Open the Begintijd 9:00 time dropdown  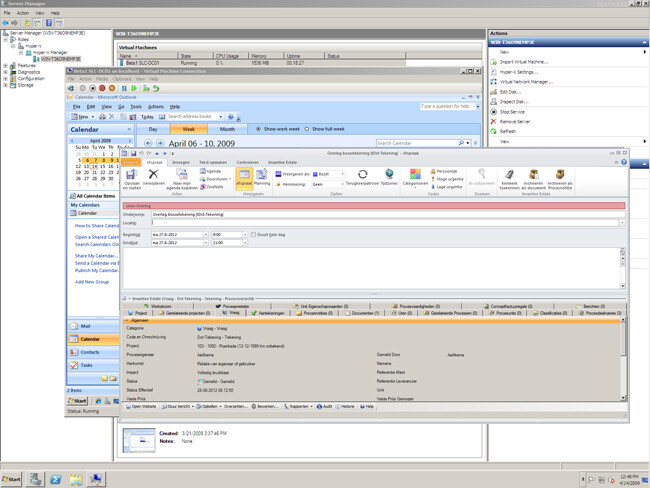(245, 235)
